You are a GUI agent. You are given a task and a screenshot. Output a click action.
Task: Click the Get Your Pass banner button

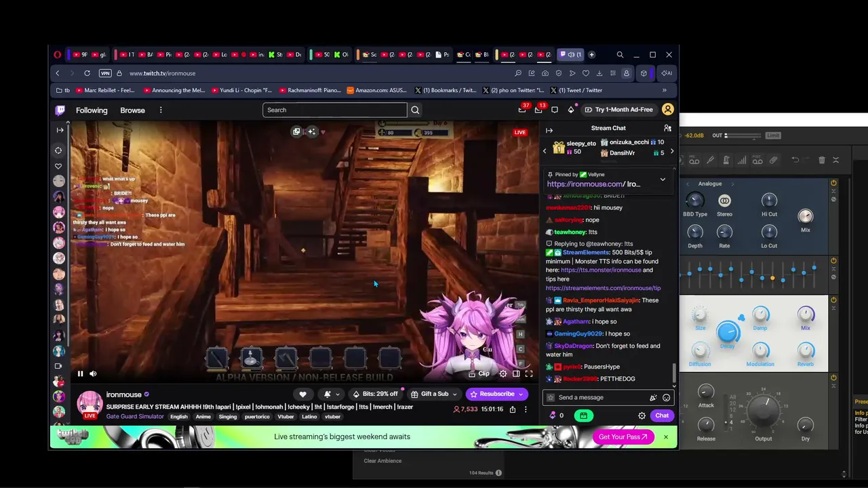[x=623, y=437]
